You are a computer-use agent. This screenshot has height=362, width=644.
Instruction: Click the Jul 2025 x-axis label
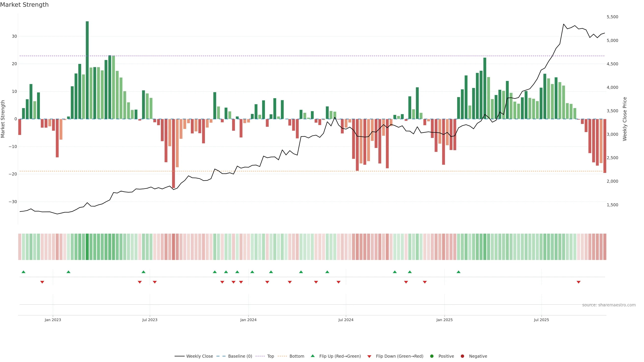coord(541,320)
